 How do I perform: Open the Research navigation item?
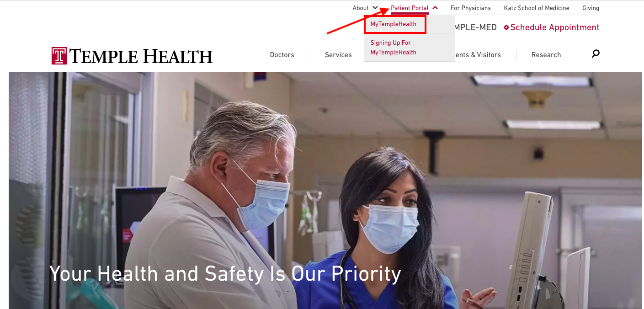546,55
